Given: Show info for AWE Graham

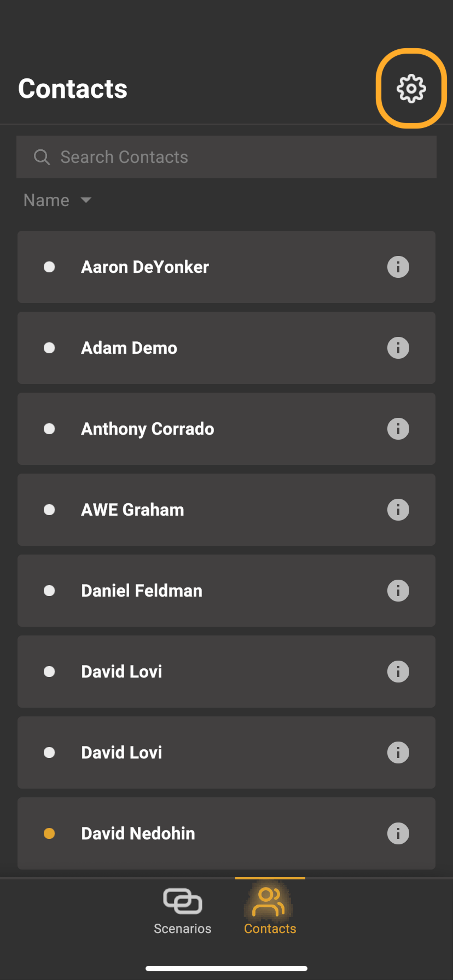Looking at the screenshot, I should [398, 510].
